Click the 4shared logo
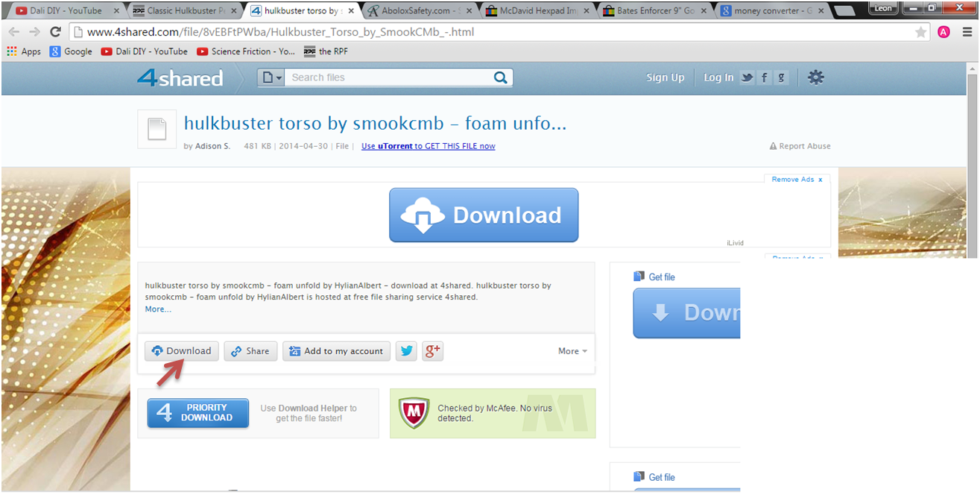 180,78
